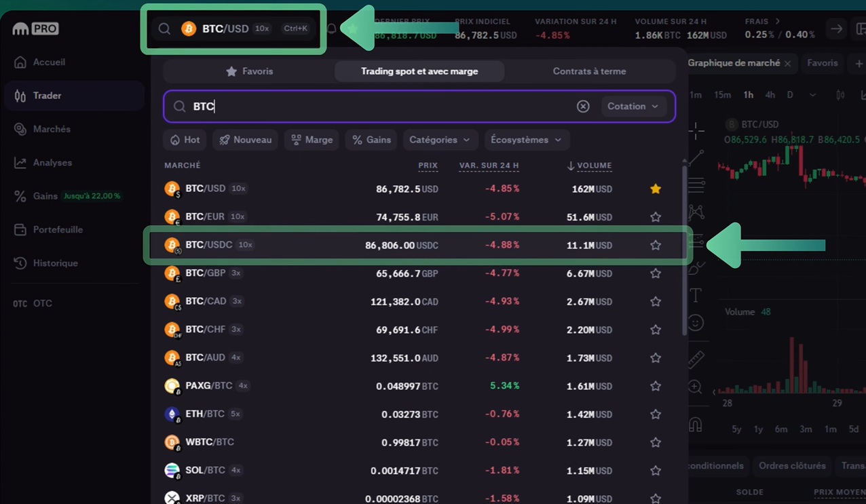Open the Cotation dropdown
The width and height of the screenshot is (866, 504).
point(633,106)
